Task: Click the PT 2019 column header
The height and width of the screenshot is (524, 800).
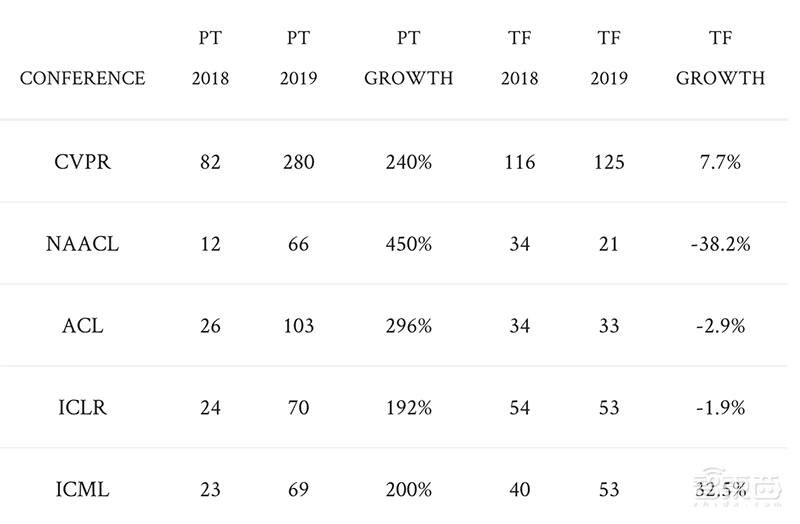Action: pyautogui.click(x=297, y=58)
